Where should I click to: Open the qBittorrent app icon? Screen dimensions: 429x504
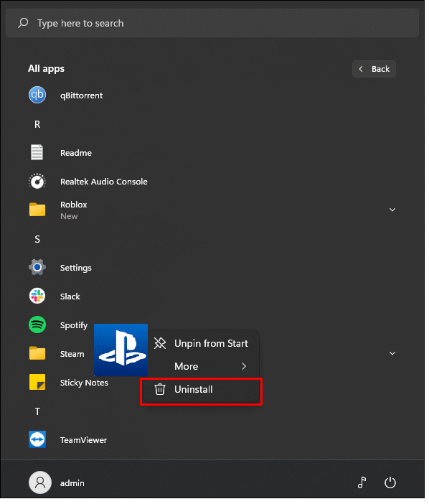[37, 95]
